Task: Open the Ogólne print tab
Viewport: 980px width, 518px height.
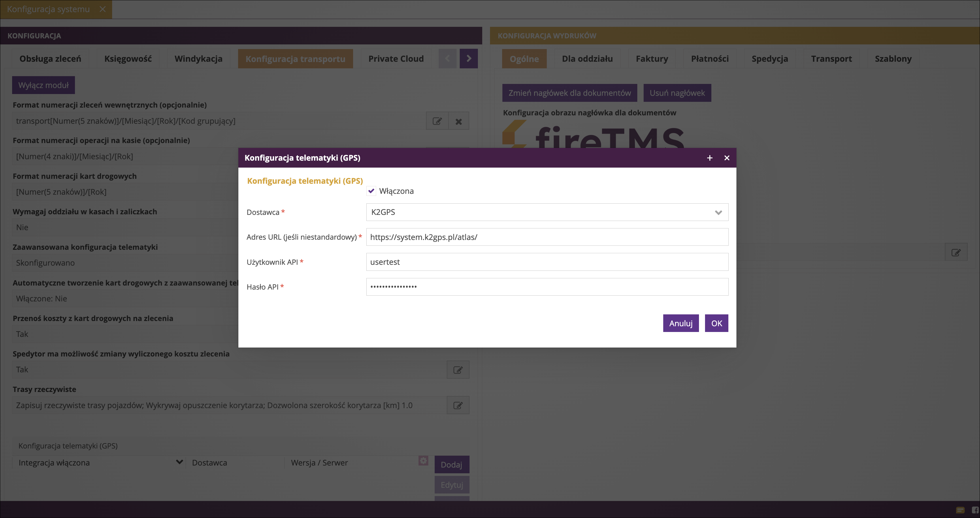Action: pos(524,59)
